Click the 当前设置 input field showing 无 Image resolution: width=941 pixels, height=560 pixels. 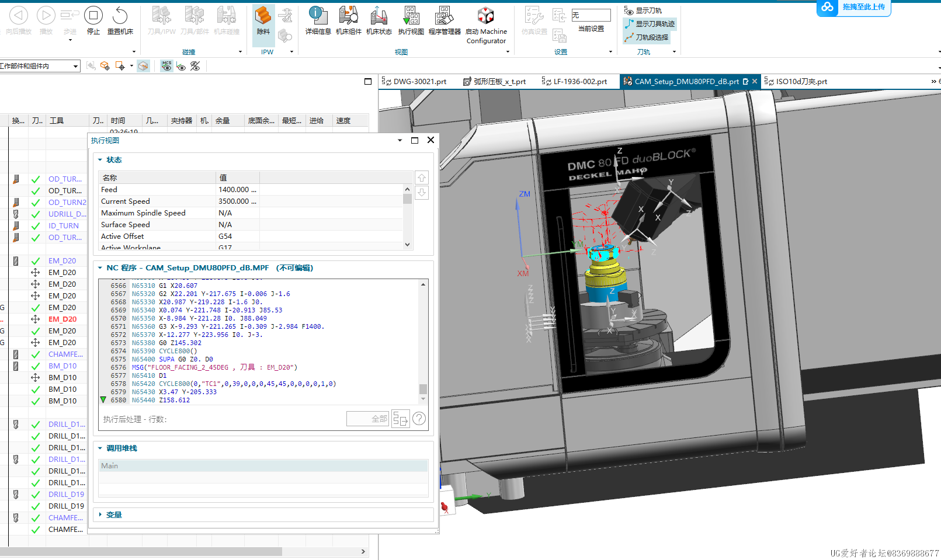[x=591, y=15]
